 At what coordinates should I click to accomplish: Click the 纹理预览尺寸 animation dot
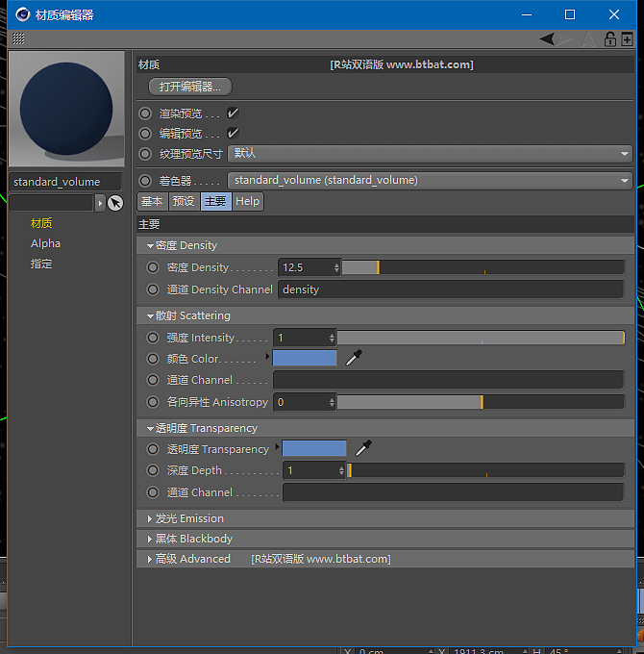coord(145,154)
